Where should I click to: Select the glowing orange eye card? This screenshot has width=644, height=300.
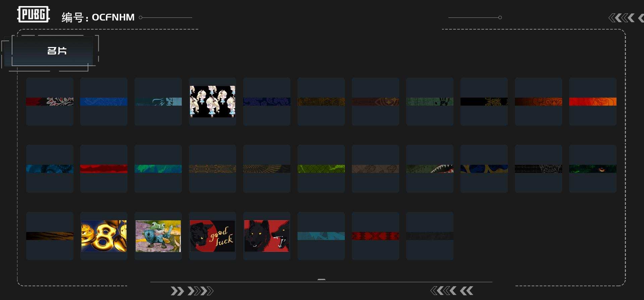593,169
